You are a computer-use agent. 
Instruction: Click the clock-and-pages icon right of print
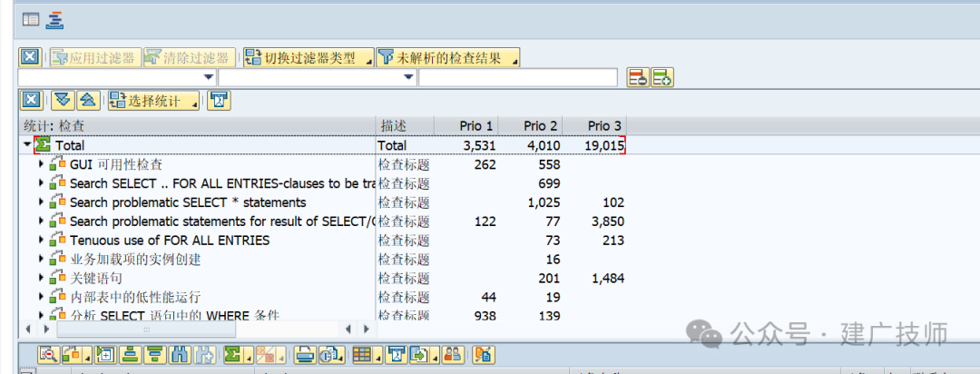point(331,355)
